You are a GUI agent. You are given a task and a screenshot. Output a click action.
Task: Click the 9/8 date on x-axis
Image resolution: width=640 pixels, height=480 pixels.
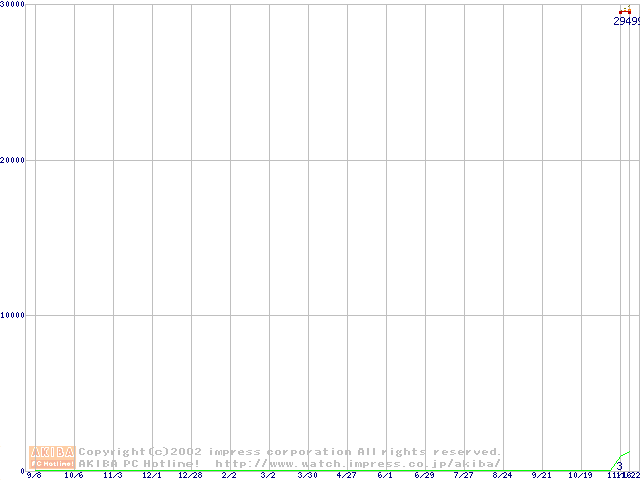coord(35,475)
